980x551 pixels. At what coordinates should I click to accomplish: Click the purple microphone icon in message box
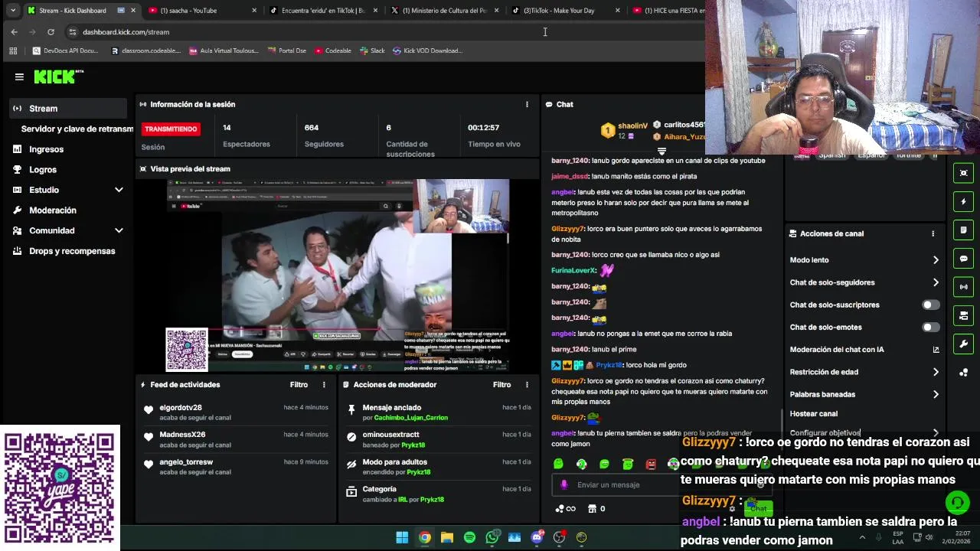(564, 484)
